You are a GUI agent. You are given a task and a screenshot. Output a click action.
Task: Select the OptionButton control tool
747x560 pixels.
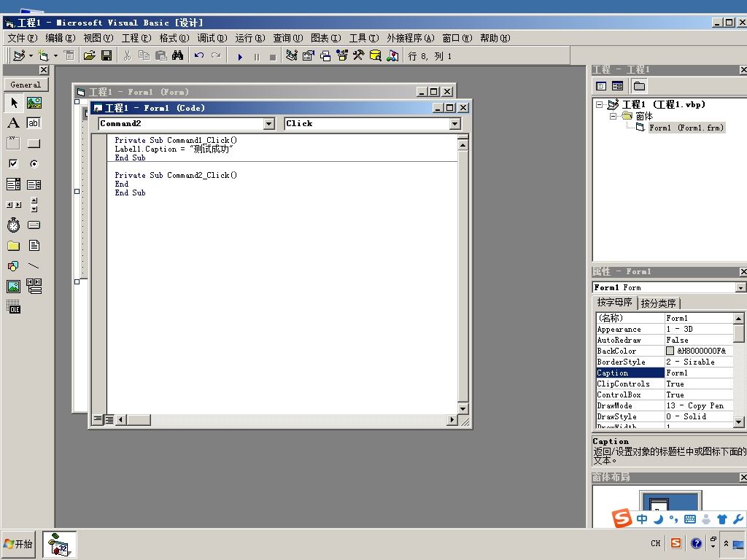(34, 164)
